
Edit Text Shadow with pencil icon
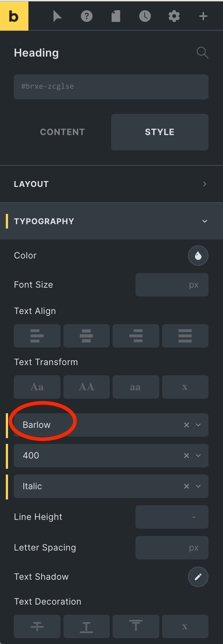[x=198, y=577]
